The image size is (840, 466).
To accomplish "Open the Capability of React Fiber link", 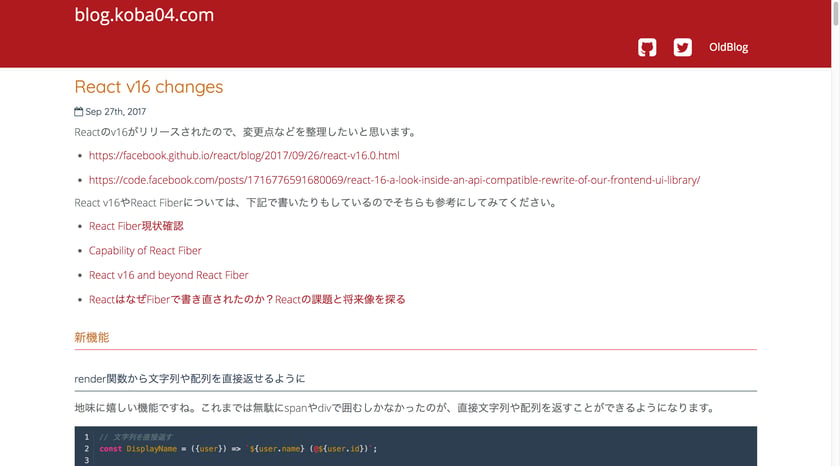I will [145, 251].
